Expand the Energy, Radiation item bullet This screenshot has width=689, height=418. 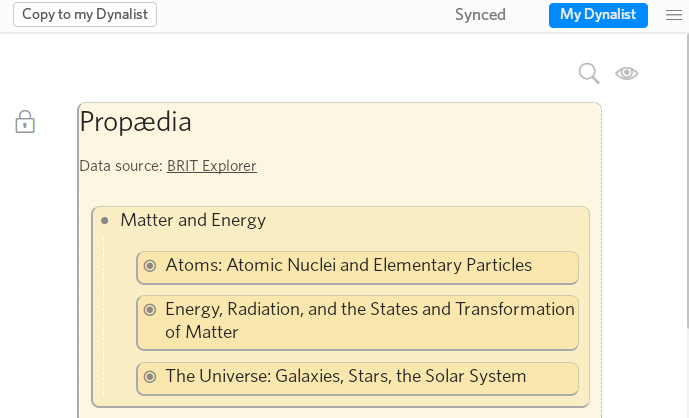pos(150,310)
